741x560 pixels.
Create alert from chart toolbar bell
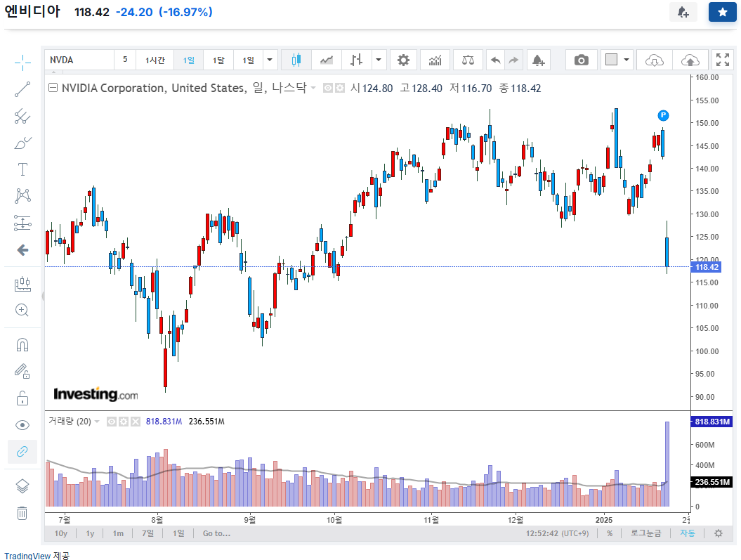pos(538,60)
